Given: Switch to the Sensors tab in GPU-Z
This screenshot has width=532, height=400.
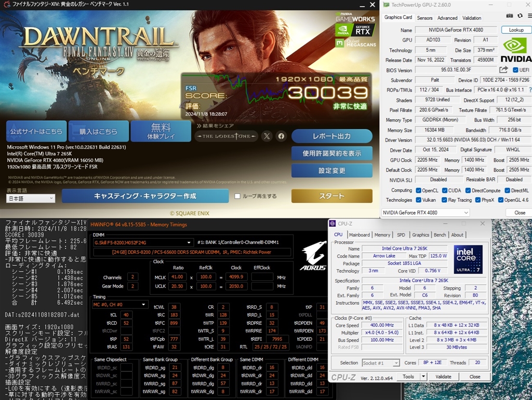Looking at the screenshot, I should (x=425, y=17).
